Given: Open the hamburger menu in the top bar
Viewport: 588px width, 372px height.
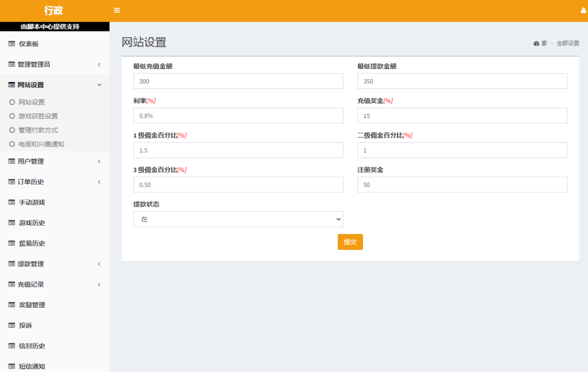Looking at the screenshot, I should (117, 10).
